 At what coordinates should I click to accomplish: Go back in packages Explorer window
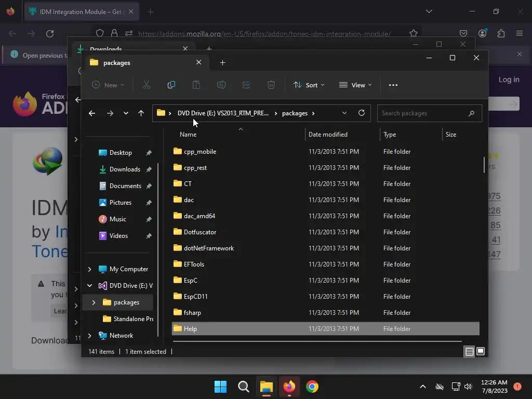point(91,113)
